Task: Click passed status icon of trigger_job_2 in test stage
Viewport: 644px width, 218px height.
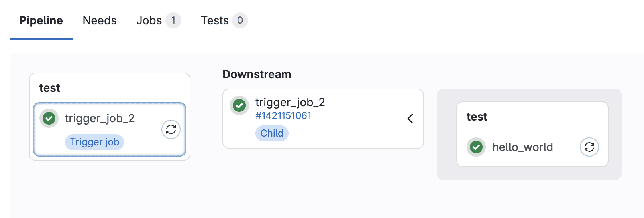Action: point(49,118)
